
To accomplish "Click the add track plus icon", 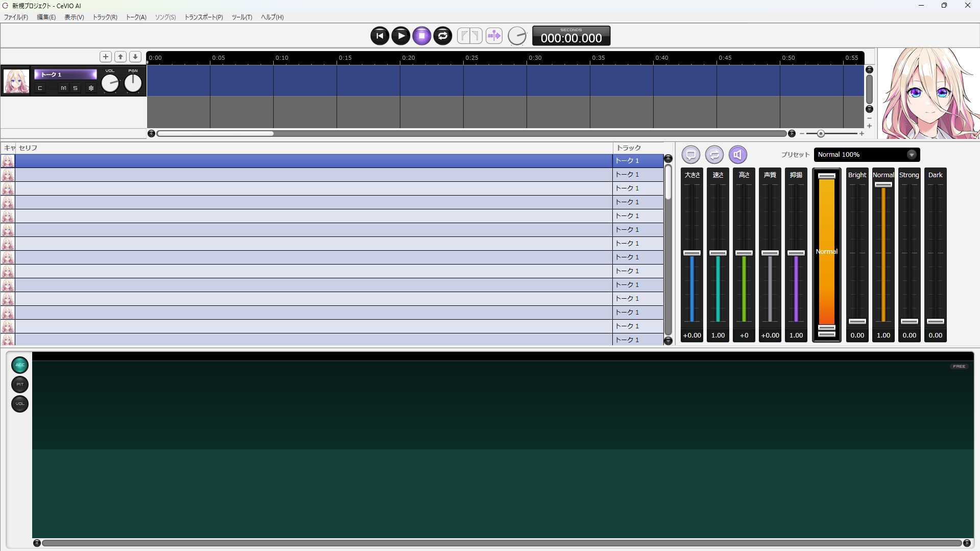I will tap(105, 57).
